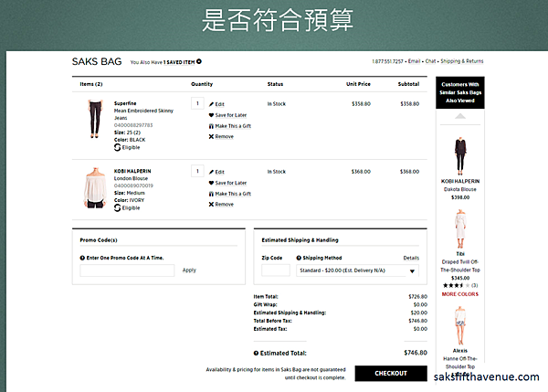Open the Shipping Method dropdown

tap(357, 270)
